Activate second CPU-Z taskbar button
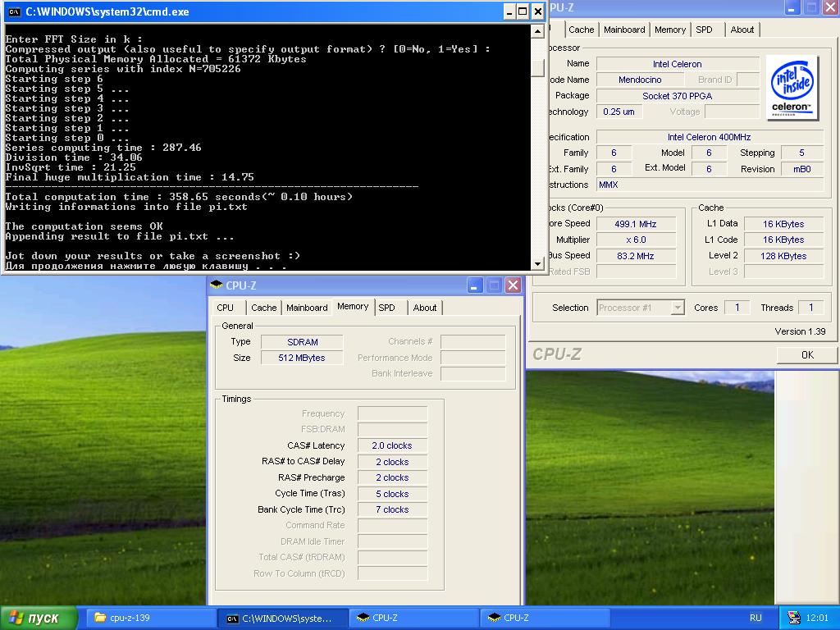Viewport: 840px width, 630px height. tap(545, 618)
